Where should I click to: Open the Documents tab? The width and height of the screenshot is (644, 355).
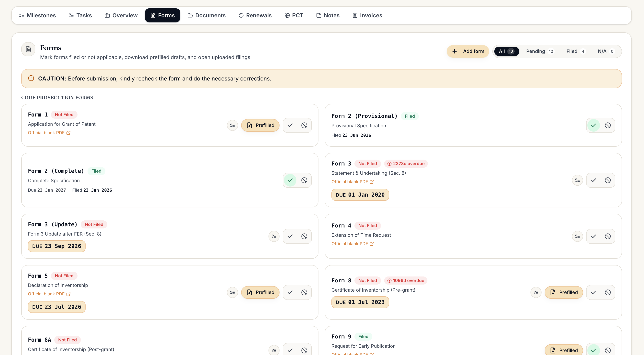207,15
